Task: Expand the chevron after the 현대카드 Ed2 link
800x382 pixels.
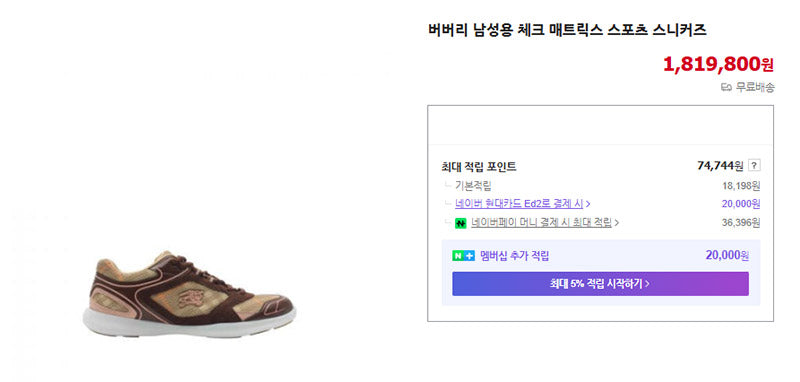Action: (x=588, y=204)
